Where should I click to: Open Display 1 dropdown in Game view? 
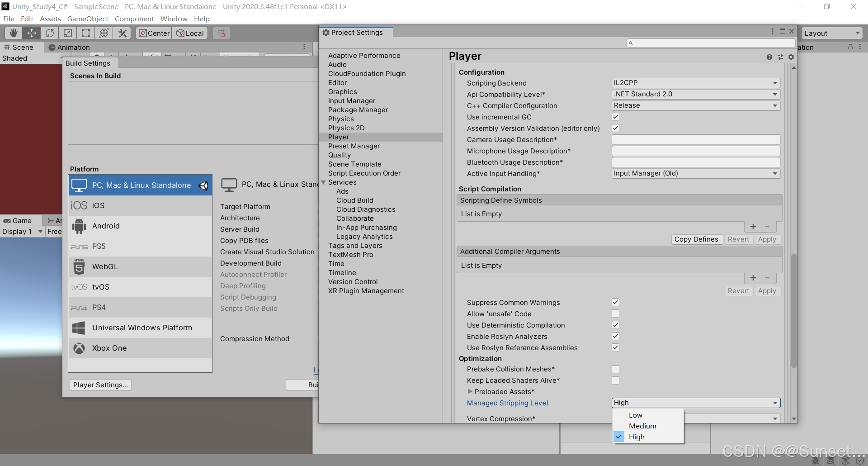tap(22, 231)
